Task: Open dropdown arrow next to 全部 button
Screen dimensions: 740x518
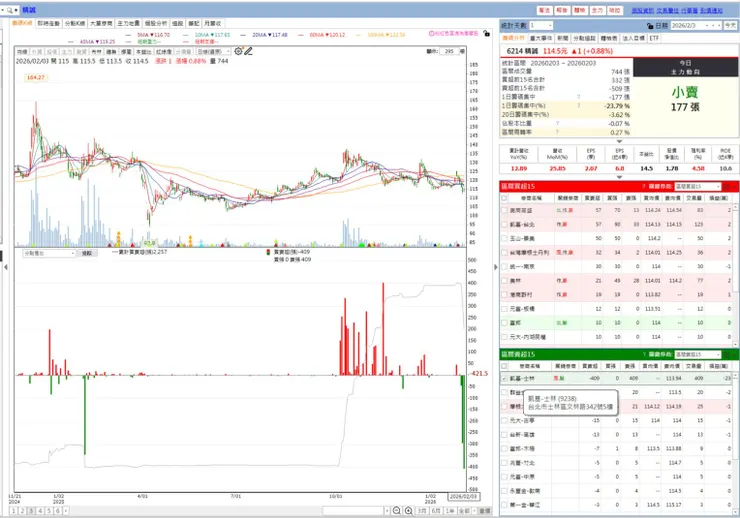Action: pyautogui.click(x=474, y=511)
